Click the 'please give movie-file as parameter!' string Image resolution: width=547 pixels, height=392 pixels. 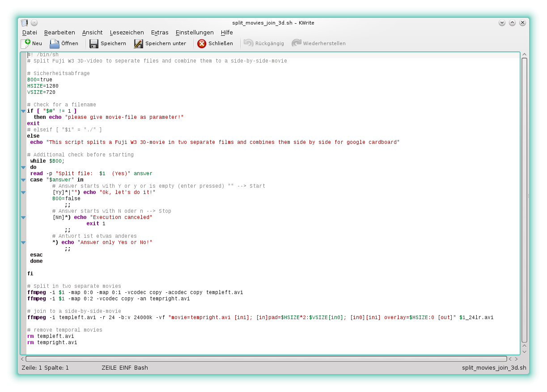pyautogui.click(x=124, y=117)
